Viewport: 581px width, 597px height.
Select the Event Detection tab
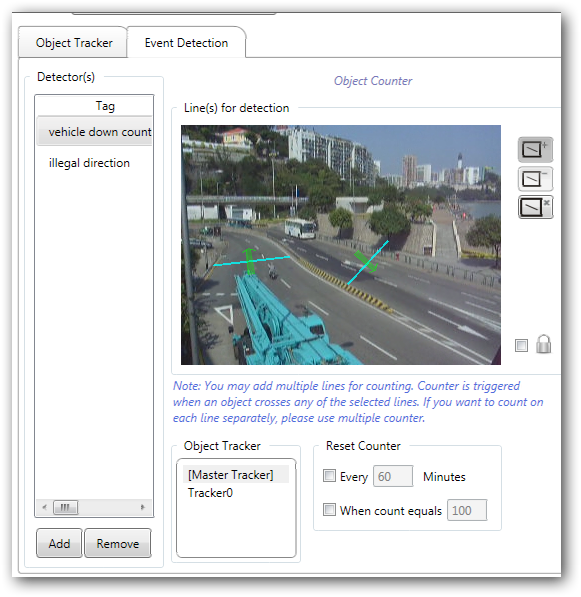(x=186, y=43)
